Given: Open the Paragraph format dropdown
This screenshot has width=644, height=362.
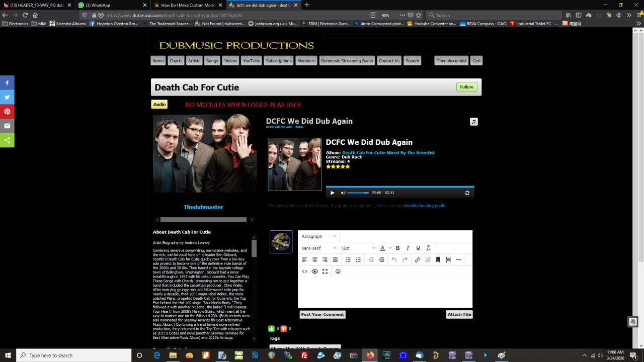Looking at the screenshot, I should coord(319,236).
